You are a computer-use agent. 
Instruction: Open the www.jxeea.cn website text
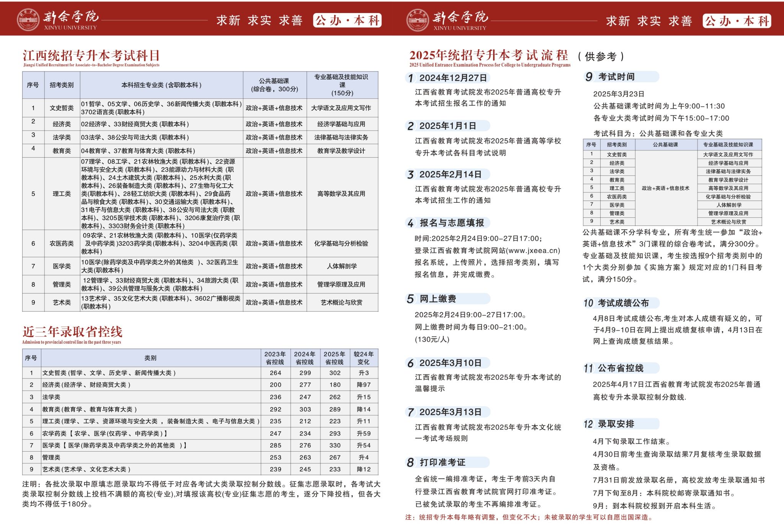click(533, 251)
